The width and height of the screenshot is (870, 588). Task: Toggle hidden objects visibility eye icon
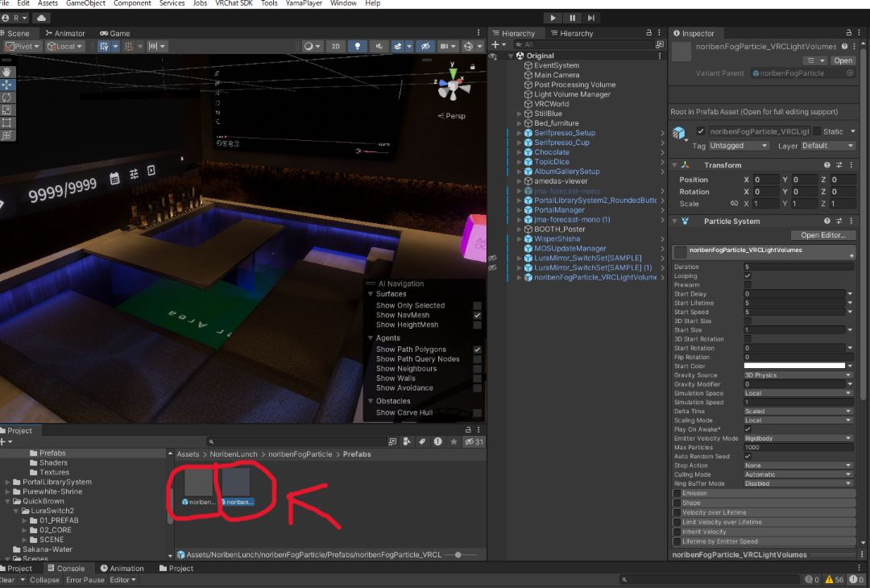[x=425, y=47]
